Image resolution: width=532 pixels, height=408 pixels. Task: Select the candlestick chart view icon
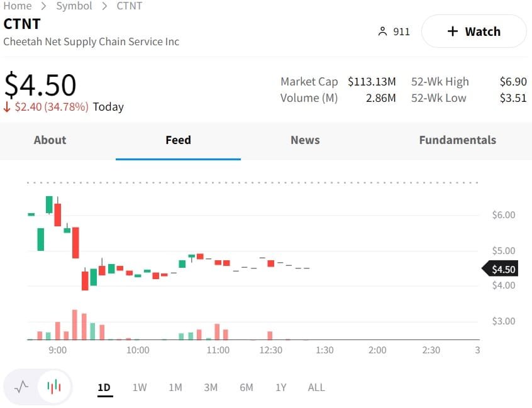point(55,387)
